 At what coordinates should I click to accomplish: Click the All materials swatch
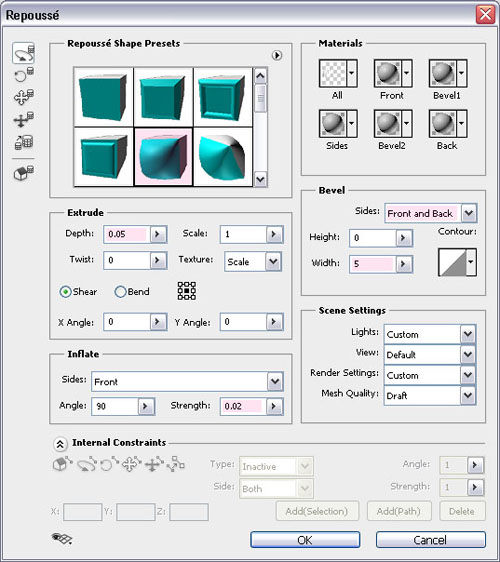(332, 73)
